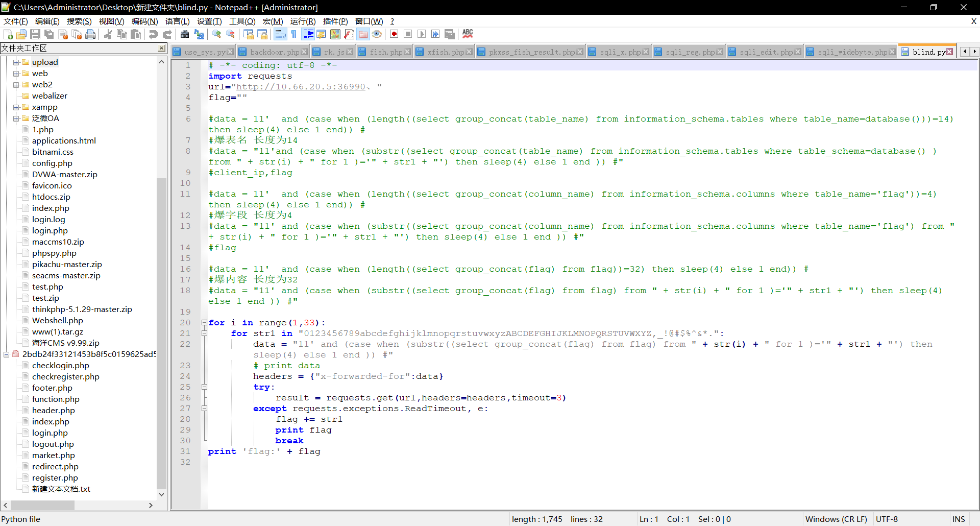Click the Open file toolbar icon
The height and width of the screenshot is (526, 980).
[x=21, y=34]
